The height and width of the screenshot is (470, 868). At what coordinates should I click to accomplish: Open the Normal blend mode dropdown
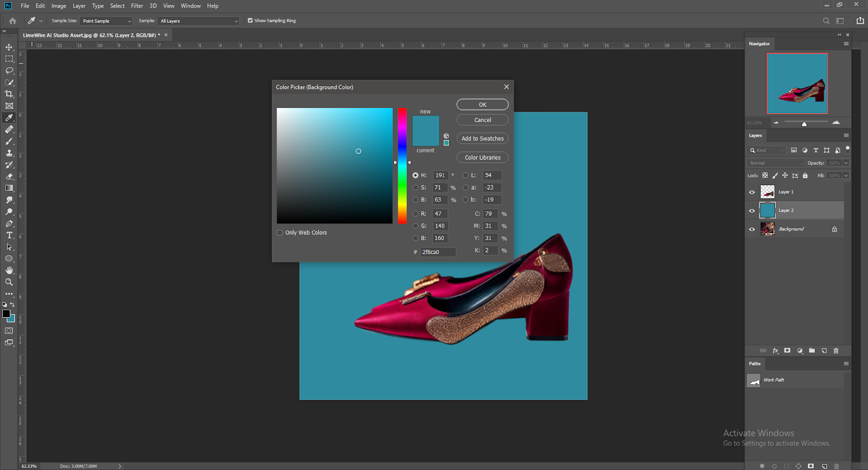pyautogui.click(x=776, y=163)
